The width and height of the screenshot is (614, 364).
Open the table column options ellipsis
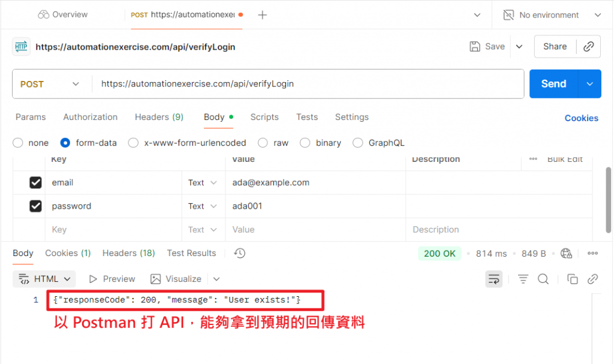click(x=533, y=159)
